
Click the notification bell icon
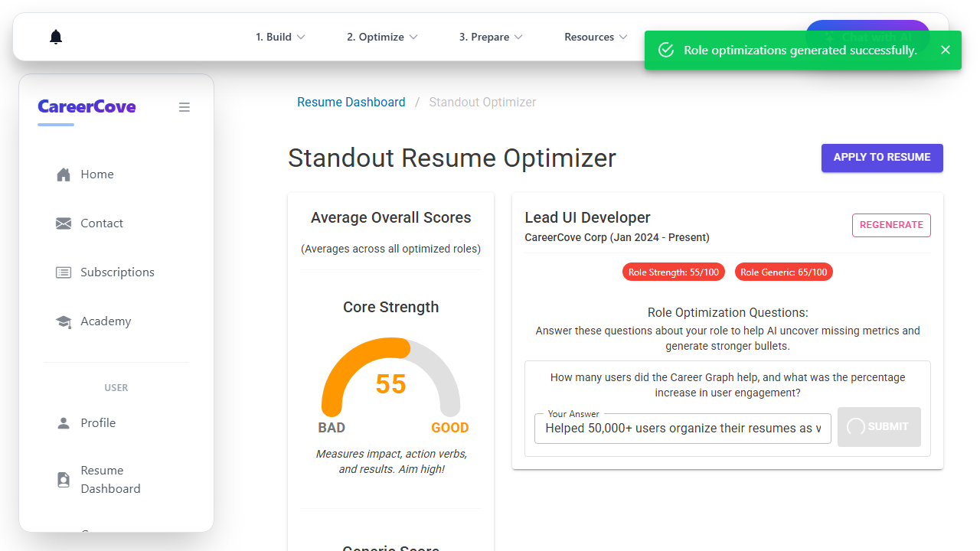point(56,37)
